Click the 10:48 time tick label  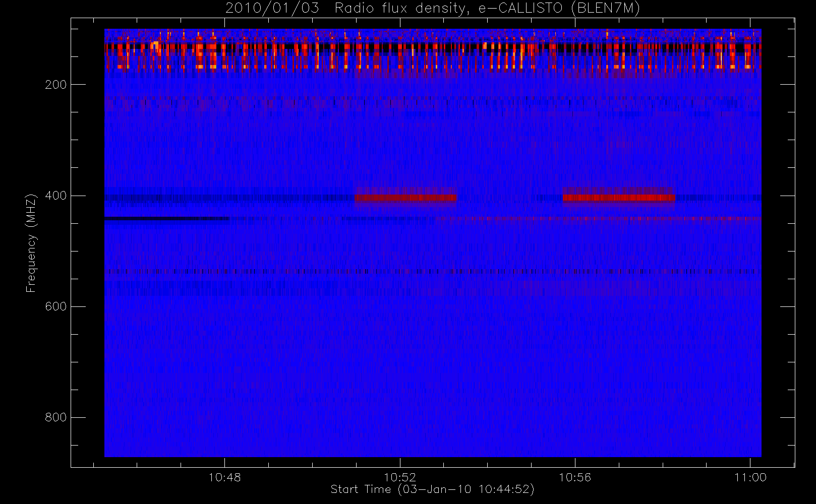coord(224,477)
